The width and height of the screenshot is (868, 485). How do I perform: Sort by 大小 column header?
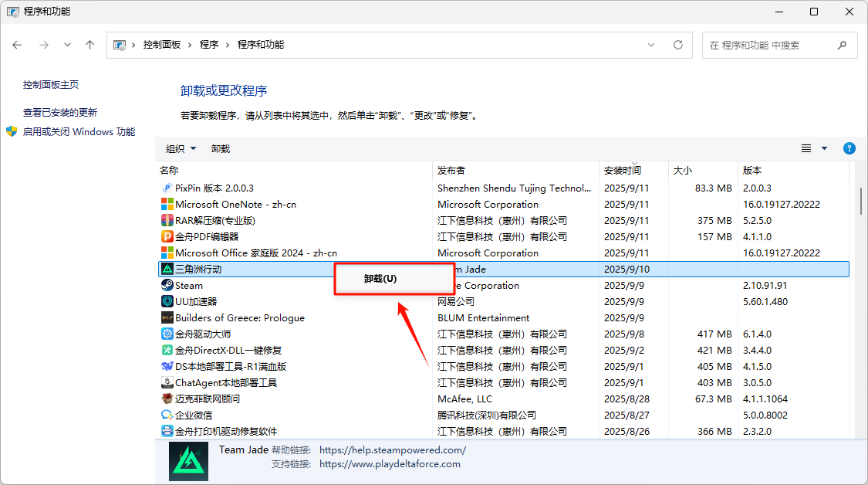703,170
